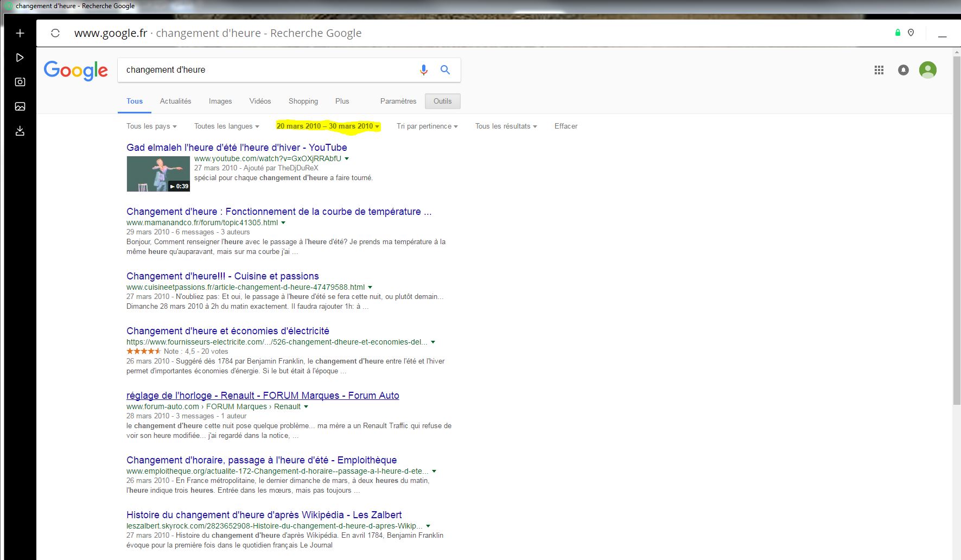Screen dimensions: 961x560
Task: Click the green account avatar
Action: (927, 70)
